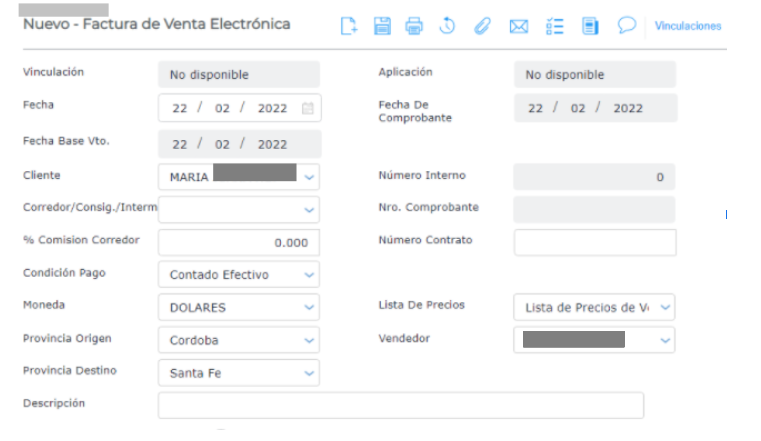
Task: Send by email using the envelope icon
Action: click(x=518, y=27)
